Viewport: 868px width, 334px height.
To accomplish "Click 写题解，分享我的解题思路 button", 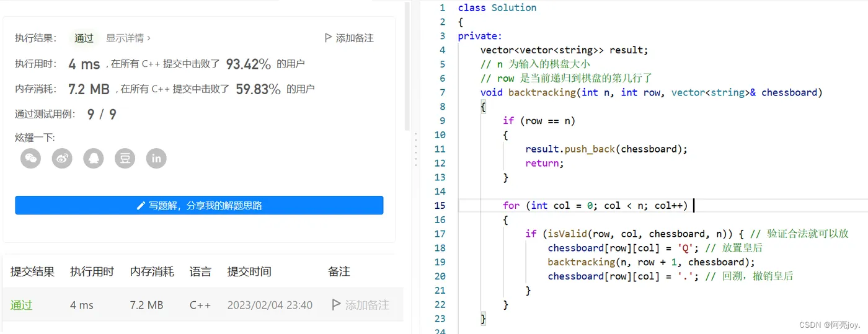I will pyautogui.click(x=199, y=205).
